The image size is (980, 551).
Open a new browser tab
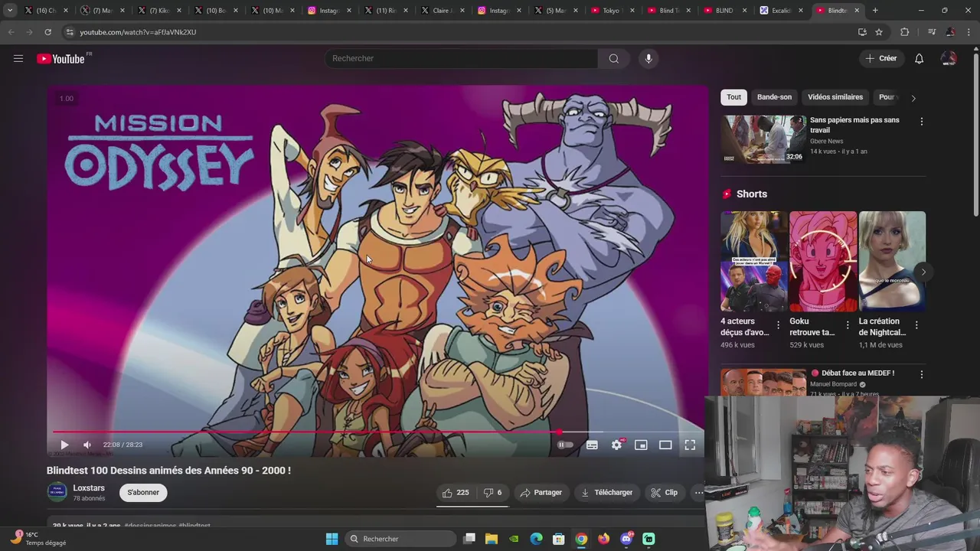875,11
